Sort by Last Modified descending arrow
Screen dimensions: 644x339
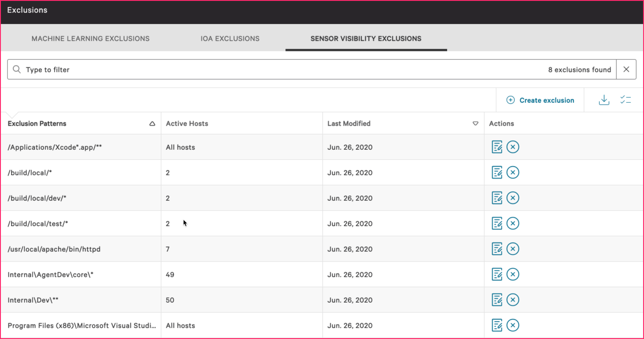pos(476,124)
